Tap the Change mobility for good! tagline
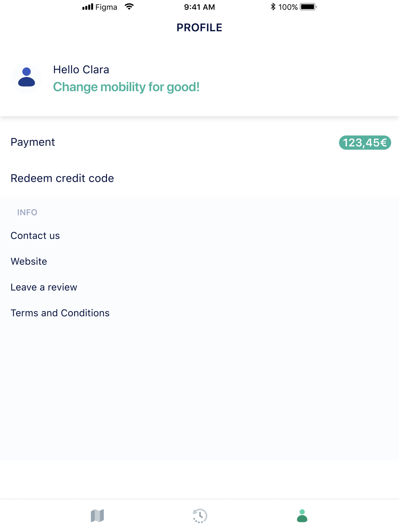The height and width of the screenshot is (532, 399). [126, 87]
